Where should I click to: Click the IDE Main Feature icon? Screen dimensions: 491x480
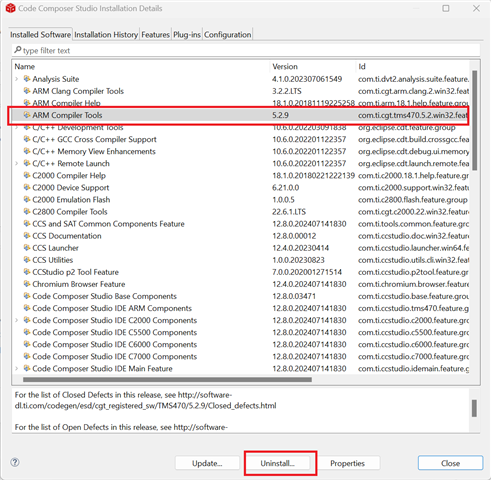(27, 368)
